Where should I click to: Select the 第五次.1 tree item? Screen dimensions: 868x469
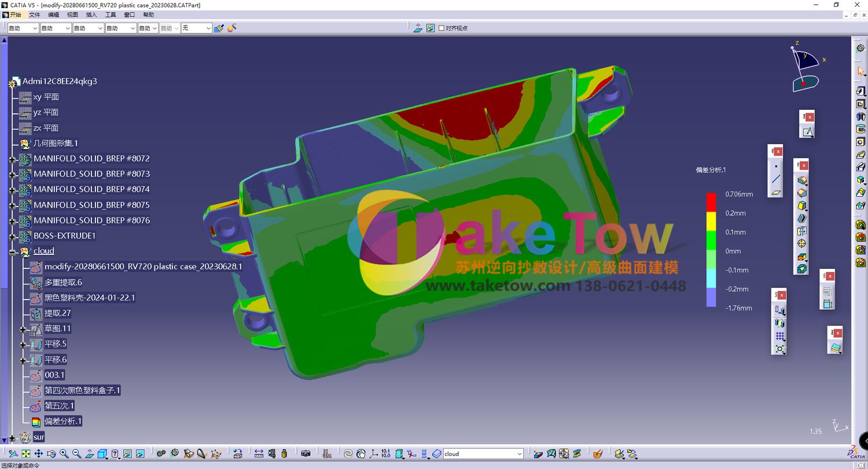pyautogui.click(x=59, y=405)
